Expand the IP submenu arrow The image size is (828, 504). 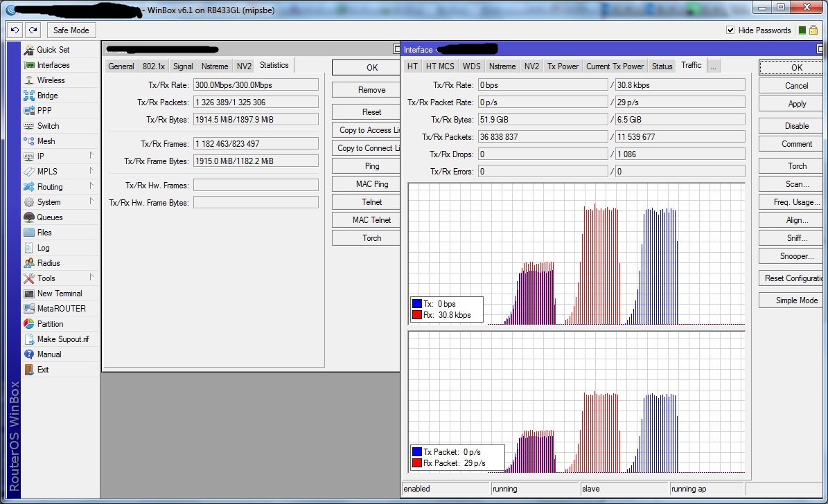pyautogui.click(x=91, y=156)
